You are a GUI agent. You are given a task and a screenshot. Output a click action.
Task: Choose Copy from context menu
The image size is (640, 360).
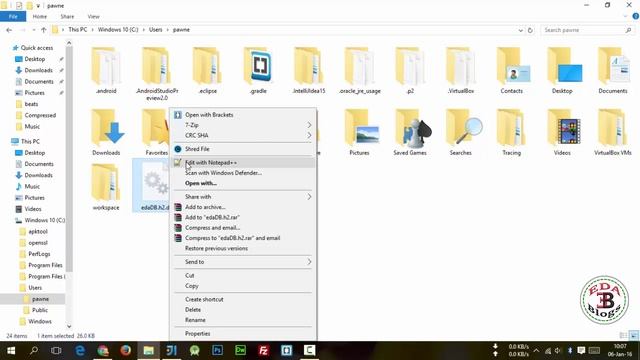(x=243, y=286)
